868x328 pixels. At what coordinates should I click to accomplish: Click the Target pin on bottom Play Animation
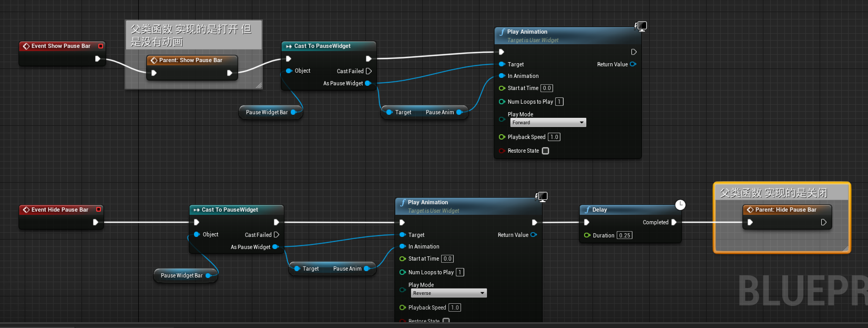[402, 235]
